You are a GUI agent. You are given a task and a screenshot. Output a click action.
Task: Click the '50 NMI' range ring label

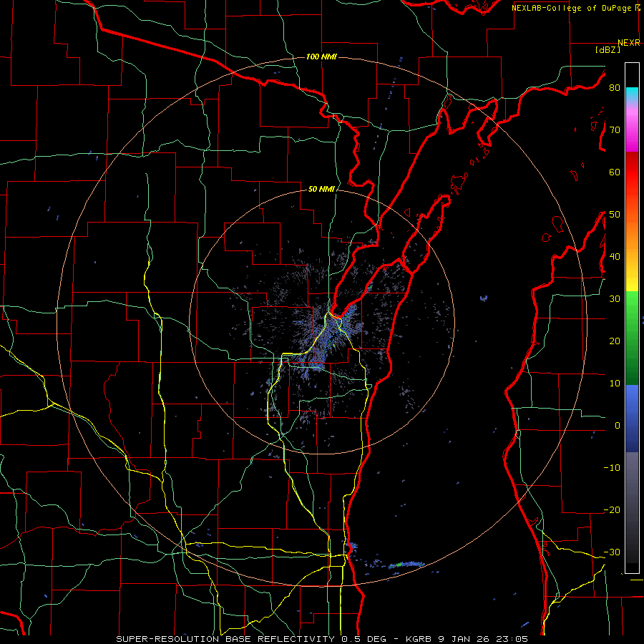pyautogui.click(x=321, y=190)
